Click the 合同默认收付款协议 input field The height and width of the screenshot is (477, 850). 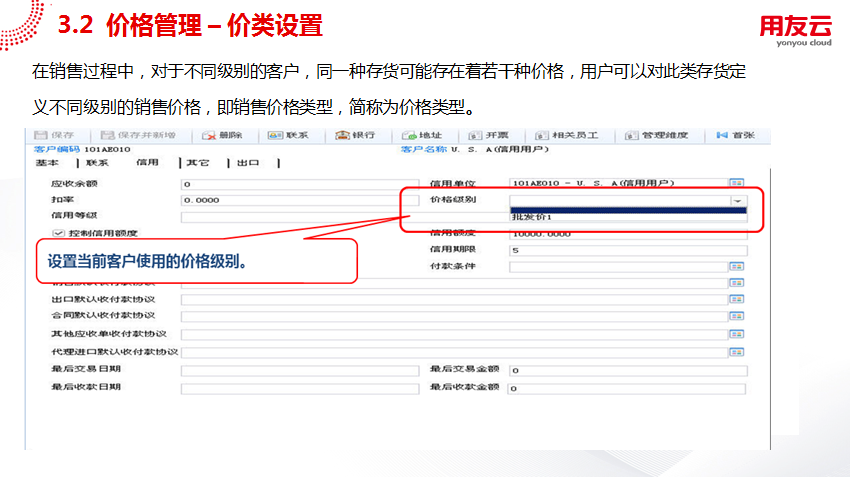454,317
